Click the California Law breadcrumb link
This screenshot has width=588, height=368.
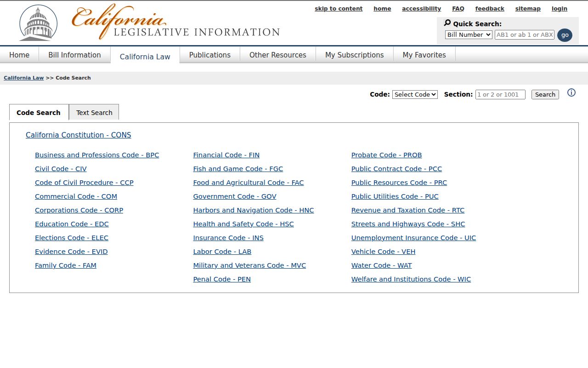pyautogui.click(x=24, y=78)
